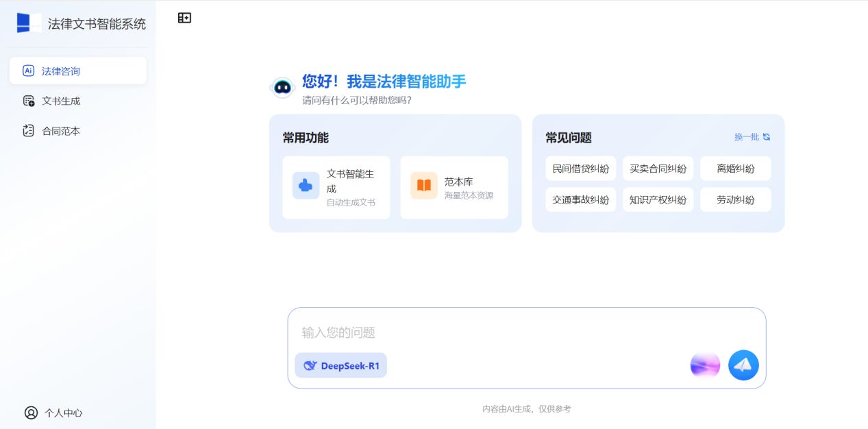The height and width of the screenshot is (429, 868).
Task: Go to 合同范本 in the sidebar
Action: [61, 131]
